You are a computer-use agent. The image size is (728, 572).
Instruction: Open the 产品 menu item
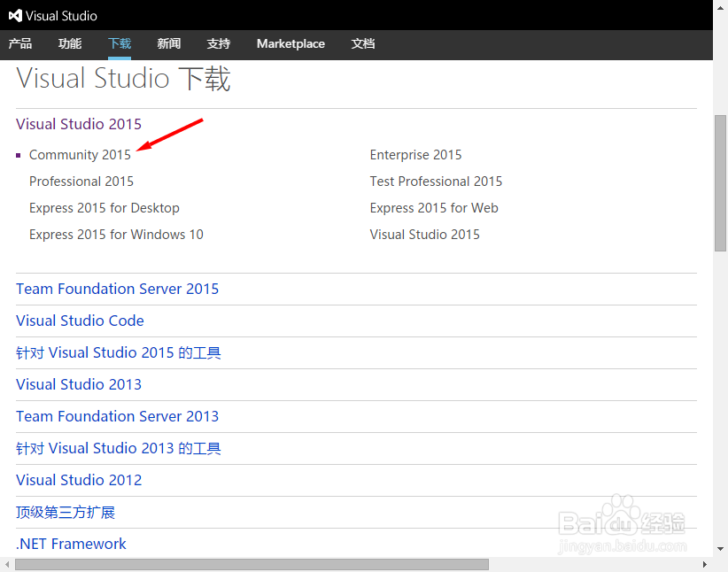[20, 43]
